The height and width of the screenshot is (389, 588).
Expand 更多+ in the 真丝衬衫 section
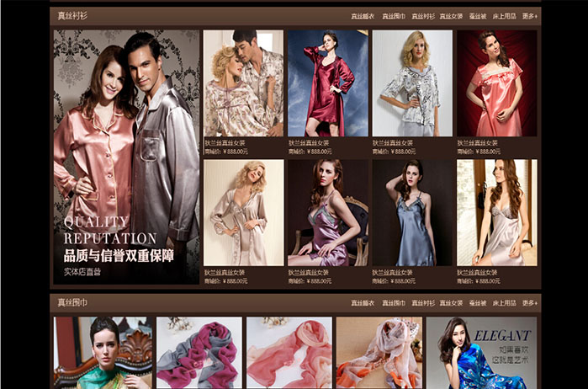pyautogui.click(x=530, y=16)
